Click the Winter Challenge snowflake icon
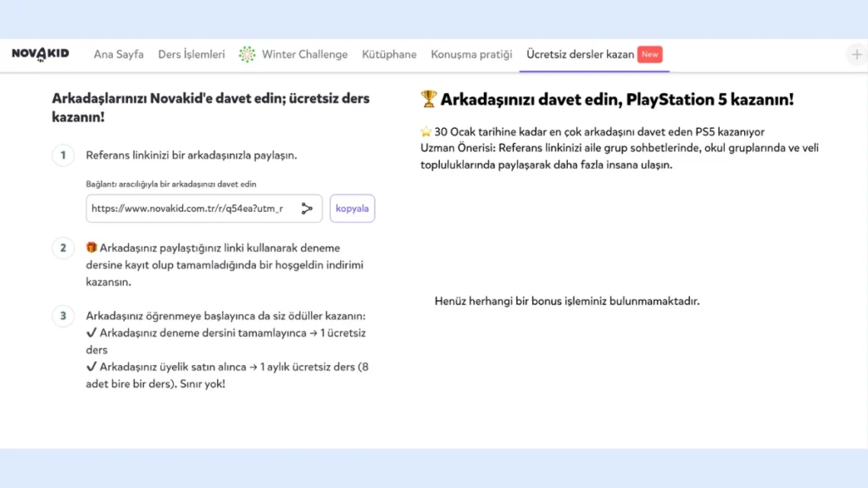This screenshot has width=868, height=488. 247,54
